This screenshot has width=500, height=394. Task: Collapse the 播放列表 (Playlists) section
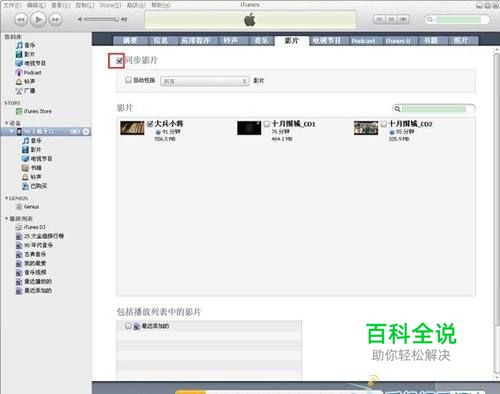(6, 219)
